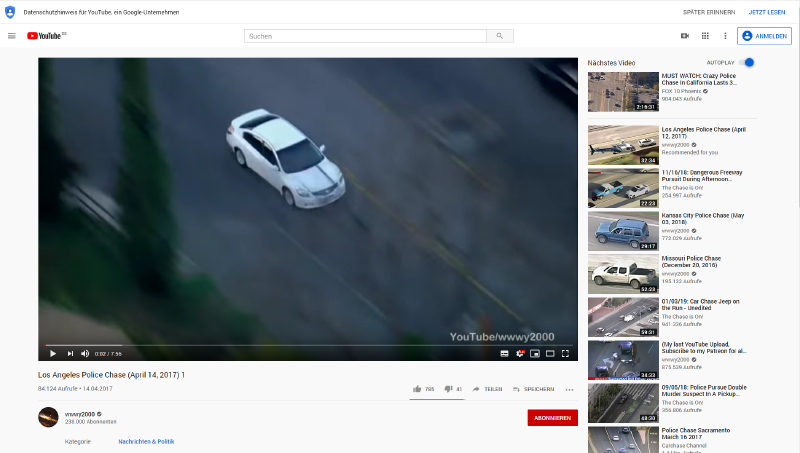Open the YouTube apps grid
The height and width of the screenshot is (453, 800).
click(x=705, y=36)
